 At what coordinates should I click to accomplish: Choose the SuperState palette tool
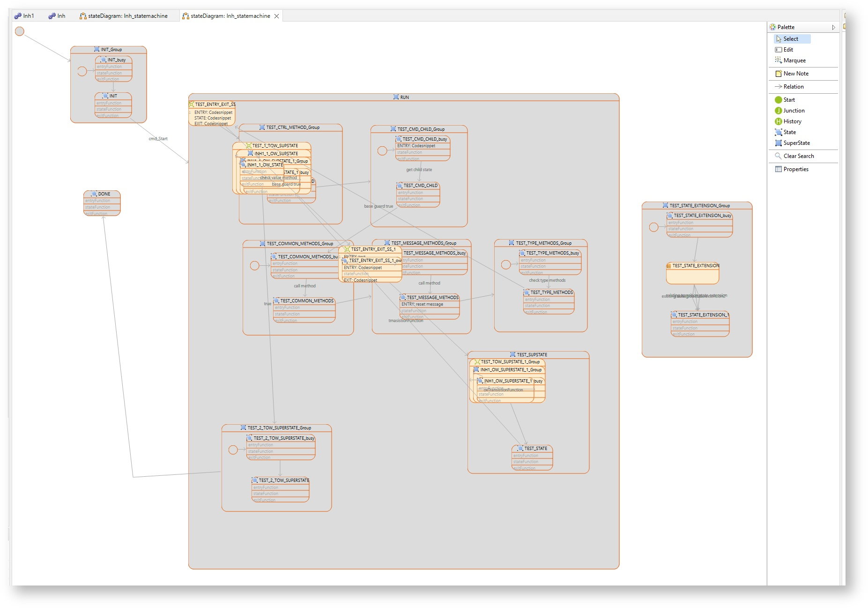796,143
